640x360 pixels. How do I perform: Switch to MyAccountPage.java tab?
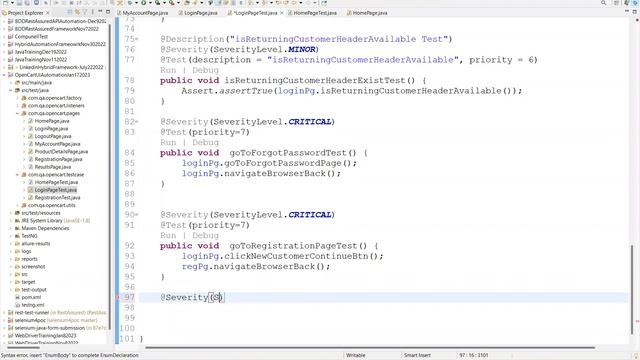[x=142, y=13]
